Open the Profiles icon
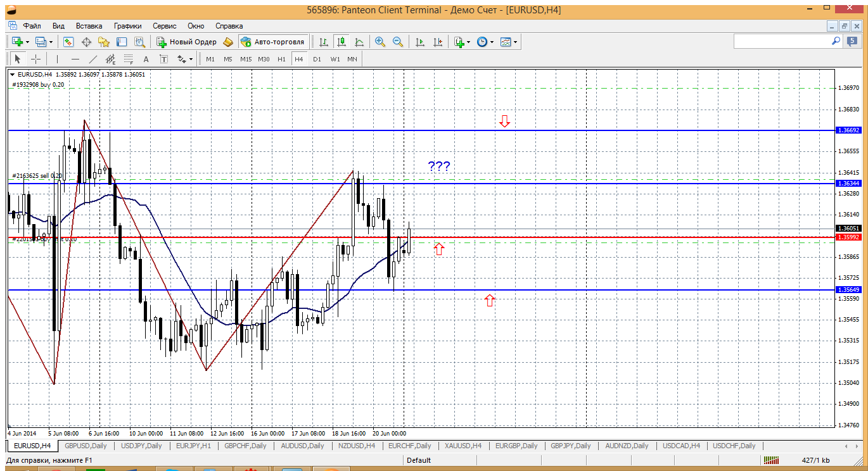The width and height of the screenshot is (868, 471). point(41,42)
